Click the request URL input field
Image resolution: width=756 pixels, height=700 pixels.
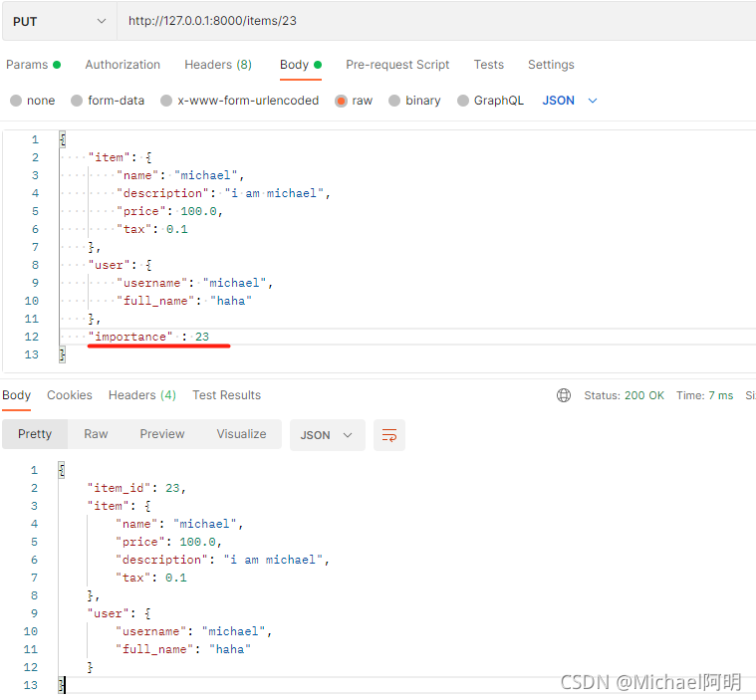436,21
